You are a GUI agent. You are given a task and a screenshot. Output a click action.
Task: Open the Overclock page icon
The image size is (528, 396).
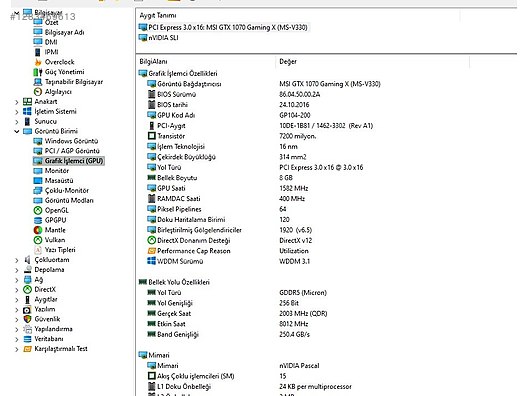[x=38, y=62]
